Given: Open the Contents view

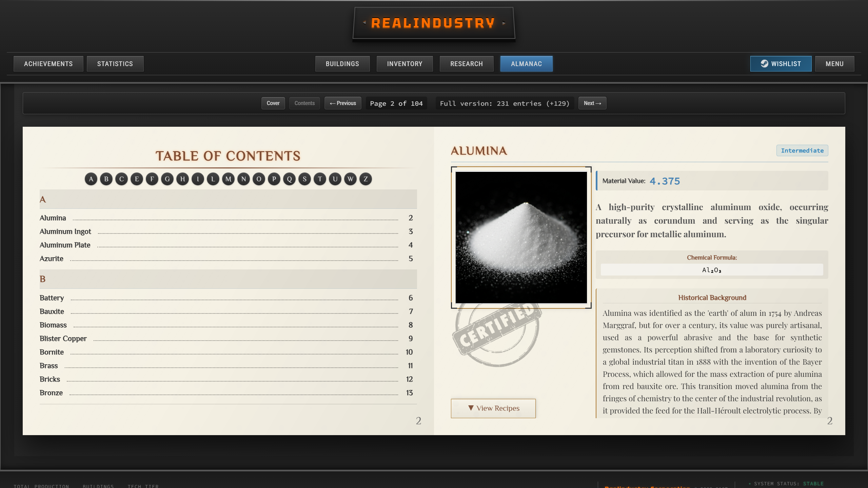Looking at the screenshot, I should [304, 103].
